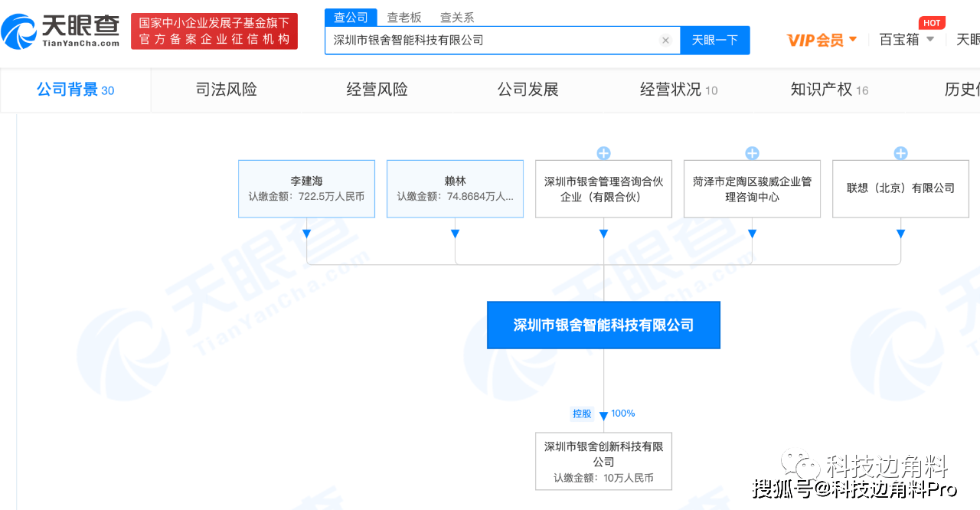This screenshot has height=510, width=980.
Task: Click the 天眼一下 search button
Action: (714, 40)
